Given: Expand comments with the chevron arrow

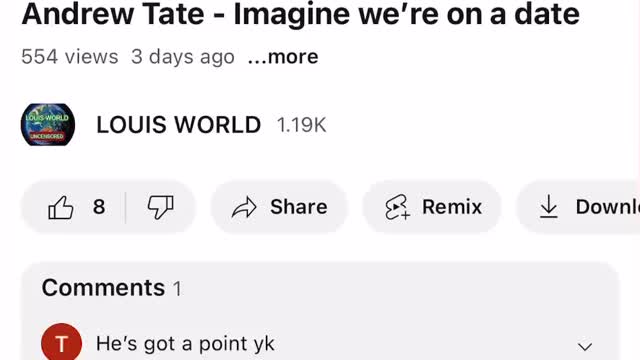Looking at the screenshot, I should tap(585, 347).
